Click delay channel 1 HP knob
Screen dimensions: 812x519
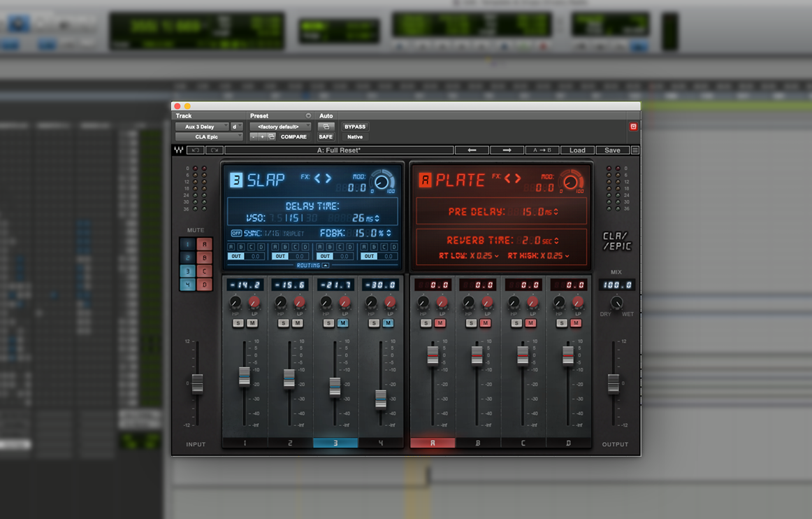(x=235, y=302)
